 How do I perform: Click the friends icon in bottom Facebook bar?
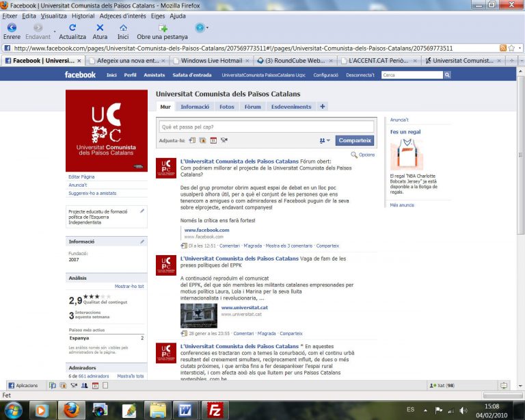pyautogui.click(x=84, y=386)
